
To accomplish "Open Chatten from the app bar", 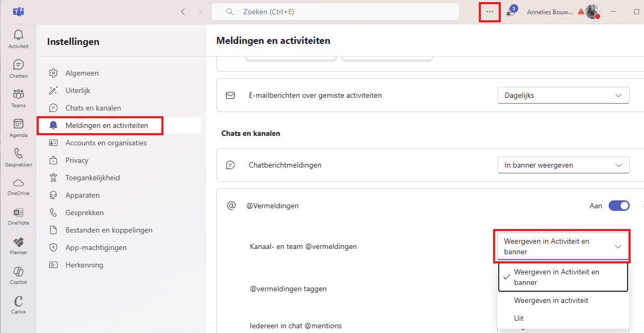I will (18, 68).
